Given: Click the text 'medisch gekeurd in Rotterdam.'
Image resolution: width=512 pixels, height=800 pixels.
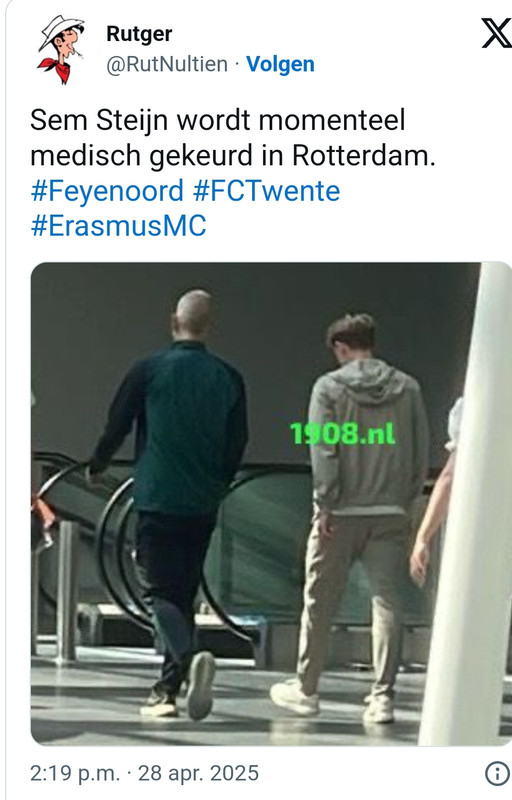Looking at the screenshot, I should pyautogui.click(x=233, y=156).
